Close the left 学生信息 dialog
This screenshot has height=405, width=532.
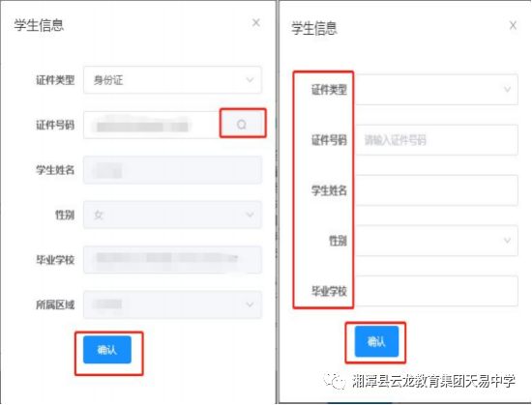point(256,22)
